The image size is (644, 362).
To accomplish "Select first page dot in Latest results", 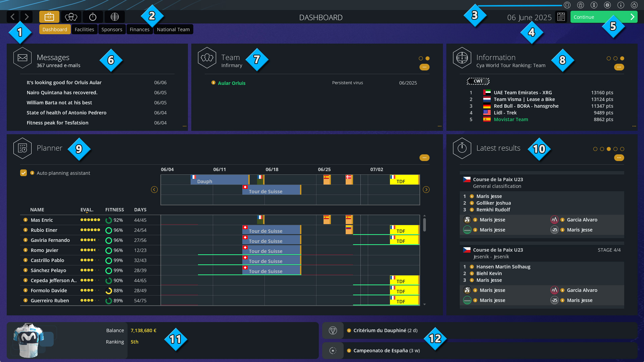I will 595,149.
